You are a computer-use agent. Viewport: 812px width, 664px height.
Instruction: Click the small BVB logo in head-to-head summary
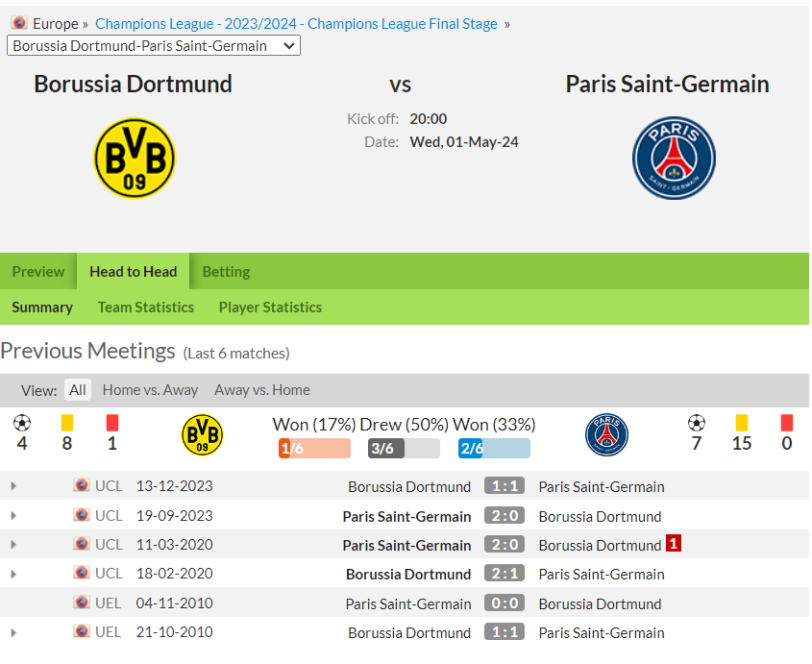202,434
